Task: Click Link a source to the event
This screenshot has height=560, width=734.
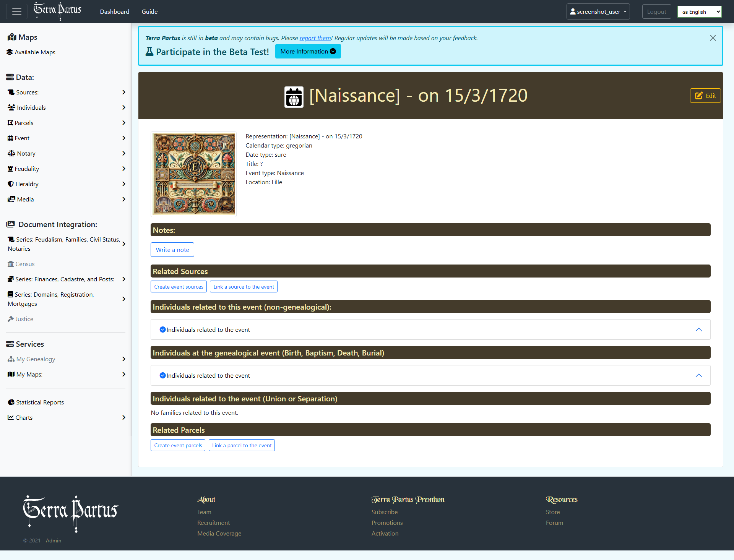Action: (244, 287)
